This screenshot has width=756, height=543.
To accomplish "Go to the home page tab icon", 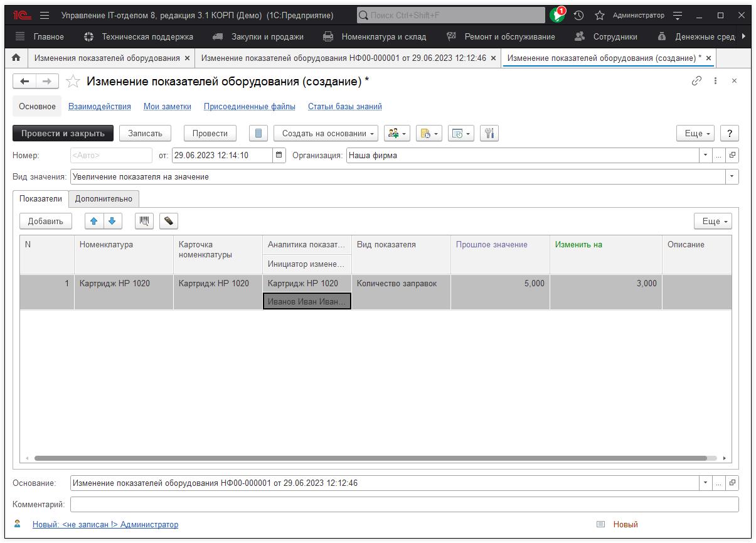I will pos(16,58).
